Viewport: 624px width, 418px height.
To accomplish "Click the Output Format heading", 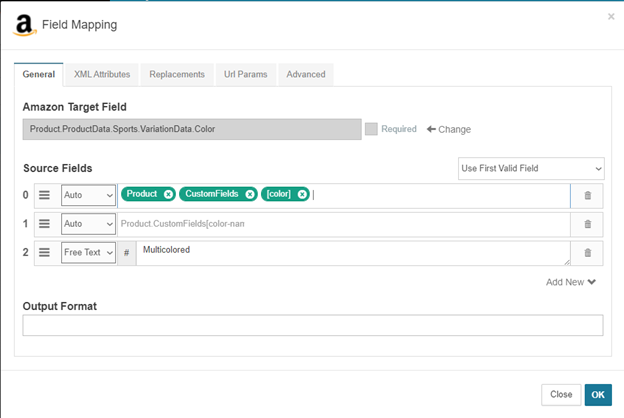I will pos(60,306).
